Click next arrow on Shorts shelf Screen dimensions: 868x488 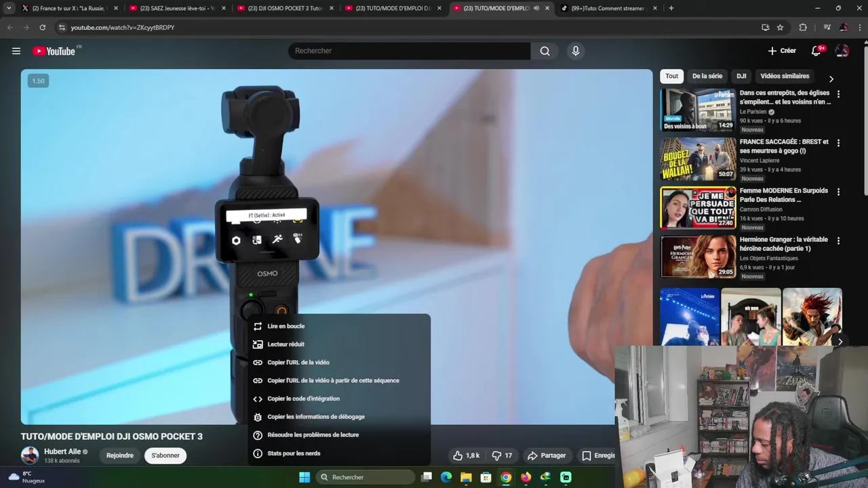[840, 342]
